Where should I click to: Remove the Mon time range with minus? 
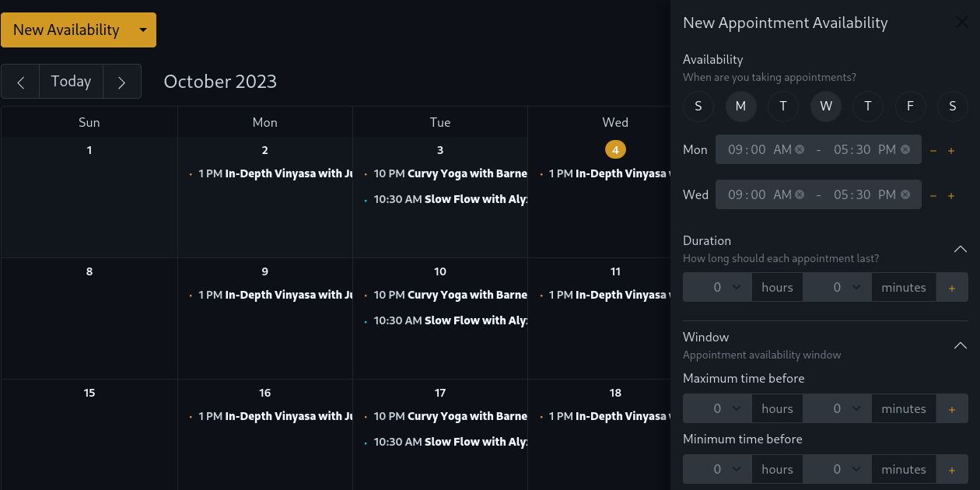tap(933, 150)
